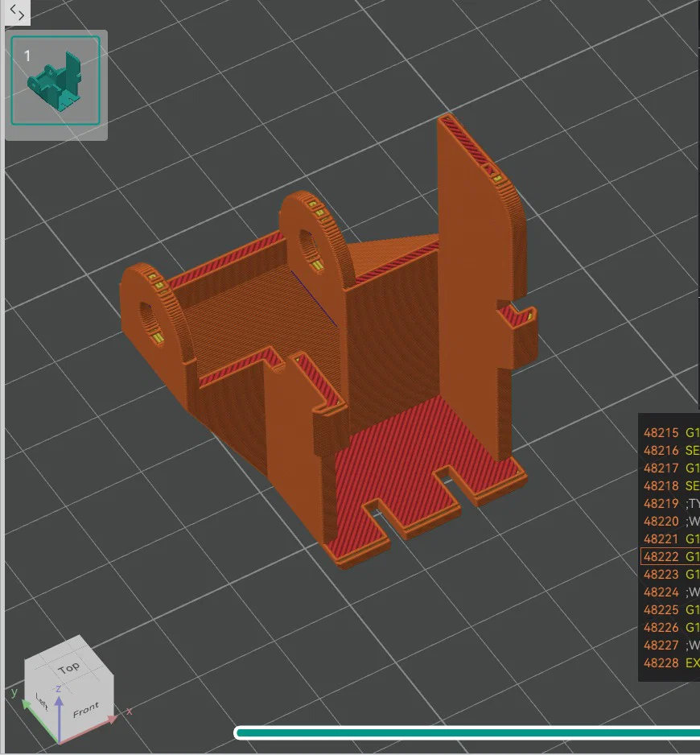Select plate 1 thumbnail
The width and height of the screenshot is (700, 755).
click(x=56, y=80)
